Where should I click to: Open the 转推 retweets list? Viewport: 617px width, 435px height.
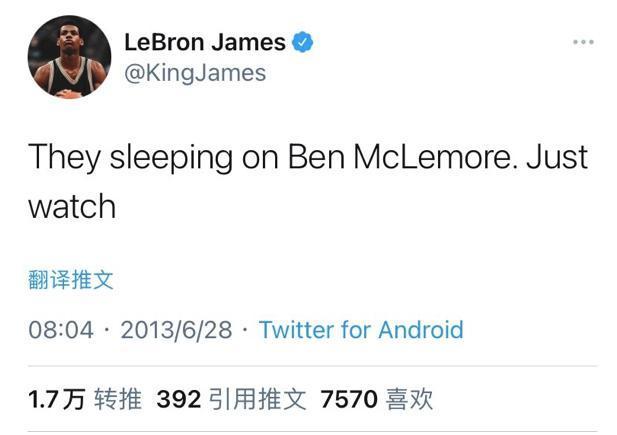(x=118, y=399)
